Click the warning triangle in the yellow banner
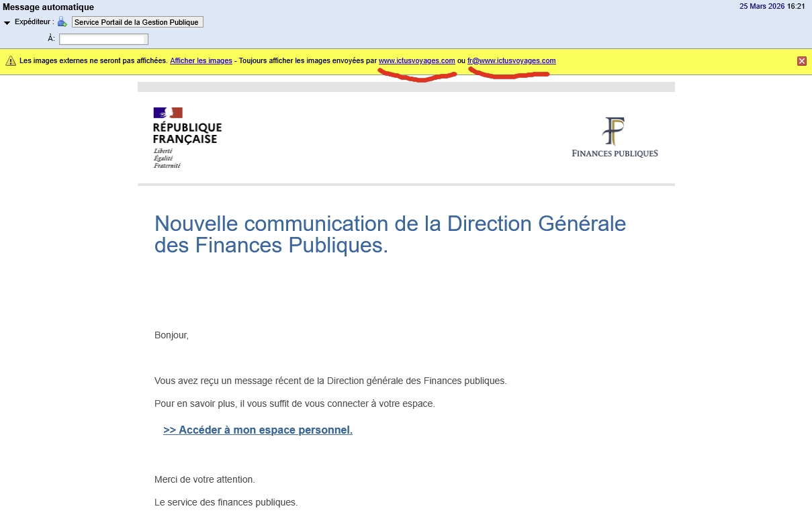812x529 pixels. (x=11, y=60)
